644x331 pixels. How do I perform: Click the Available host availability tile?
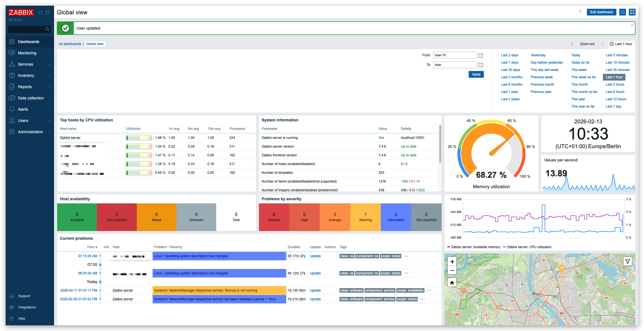[77, 217]
